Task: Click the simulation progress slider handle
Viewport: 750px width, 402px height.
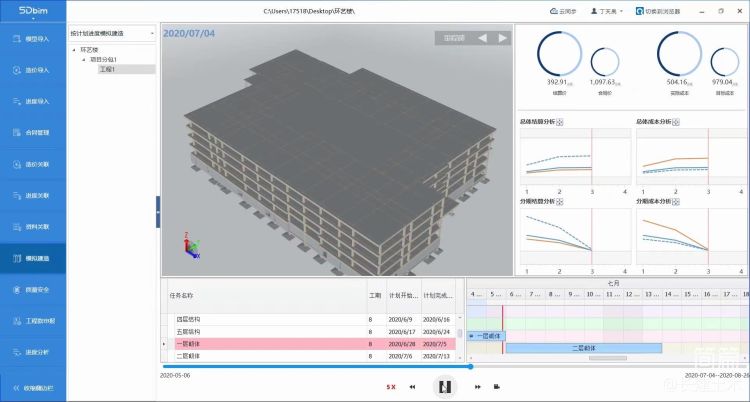Action: [x=470, y=367]
